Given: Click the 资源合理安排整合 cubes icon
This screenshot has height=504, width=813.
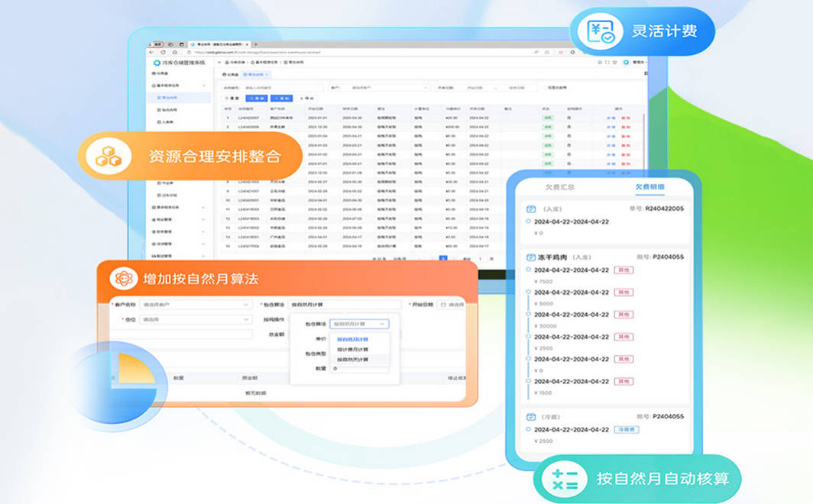Looking at the screenshot, I should point(108,157).
